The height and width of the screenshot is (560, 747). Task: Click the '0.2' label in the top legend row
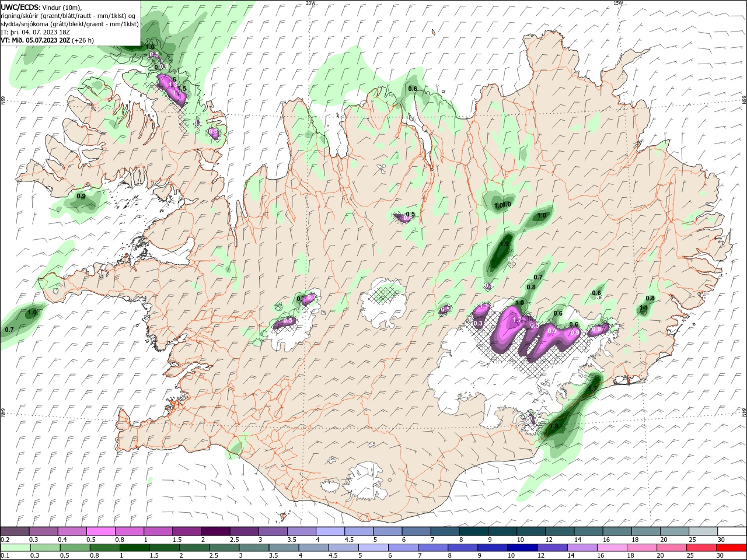(5, 540)
